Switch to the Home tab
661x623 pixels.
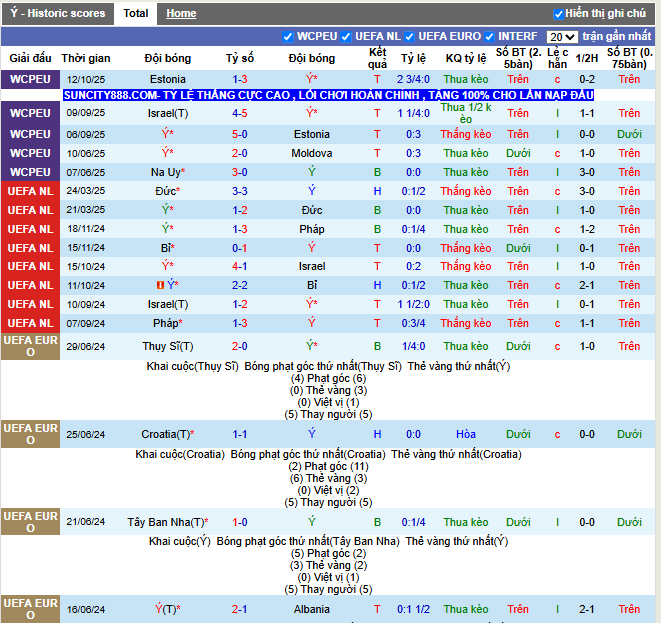pyautogui.click(x=181, y=14)
